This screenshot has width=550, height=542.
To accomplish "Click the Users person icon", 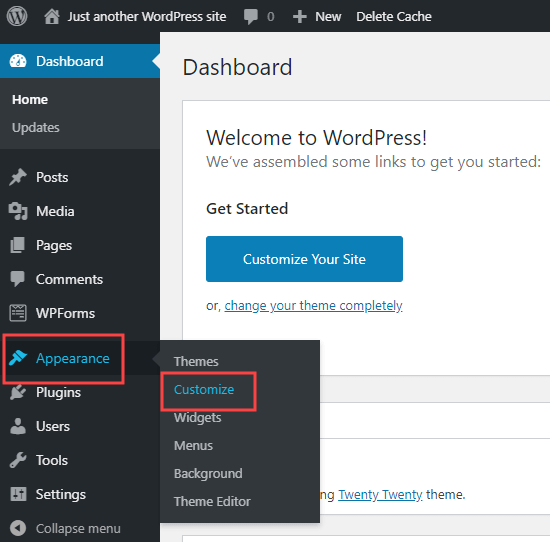I will pyautogui.click(x=18, y=426).
